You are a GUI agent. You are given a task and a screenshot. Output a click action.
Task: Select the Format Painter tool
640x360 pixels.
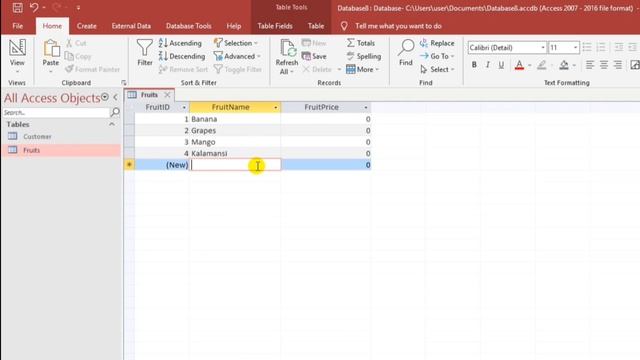click(93, 69)
